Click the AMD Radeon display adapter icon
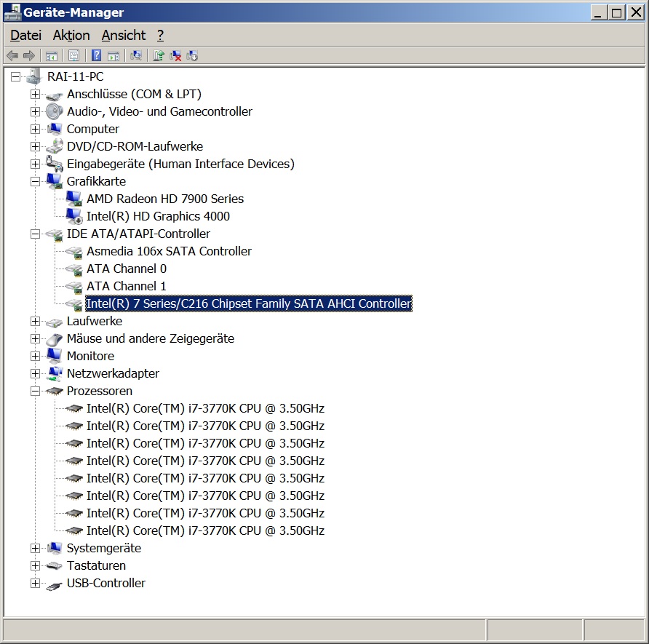Image resolution: width=649 pixels, height=644 pixels. point(74,199)
